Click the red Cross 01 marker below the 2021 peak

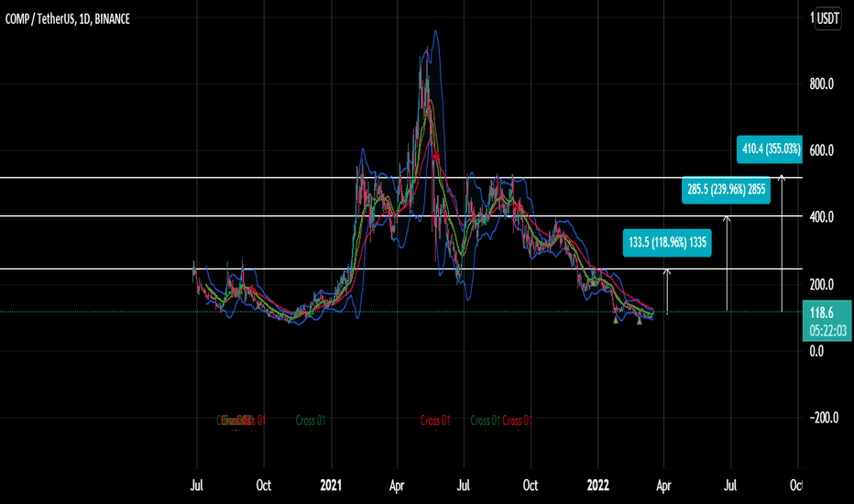435,421
